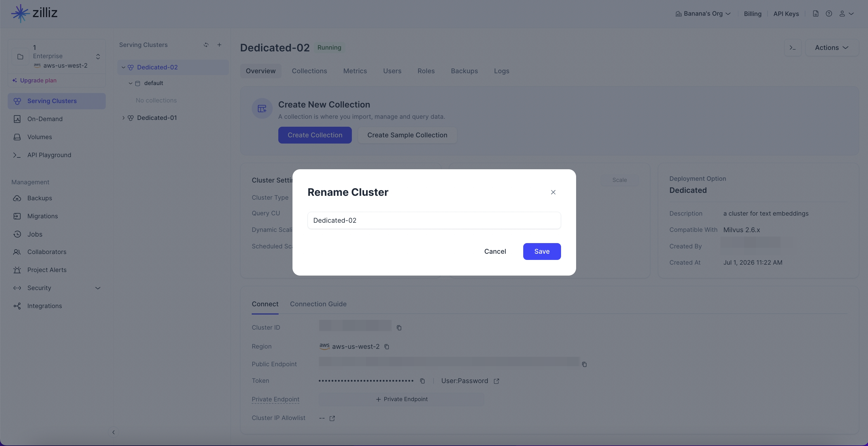Copy the aws-us-west-2 region value

[x=387, y=347]
